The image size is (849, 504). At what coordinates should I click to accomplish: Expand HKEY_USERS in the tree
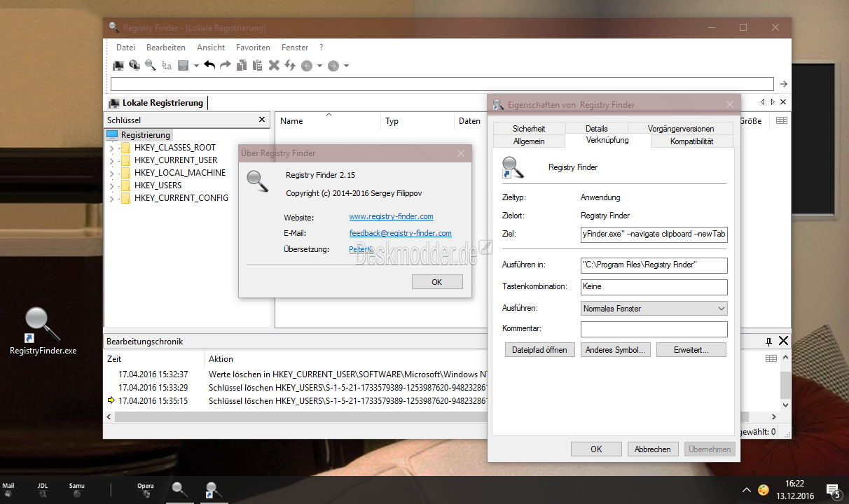point(111,185)
